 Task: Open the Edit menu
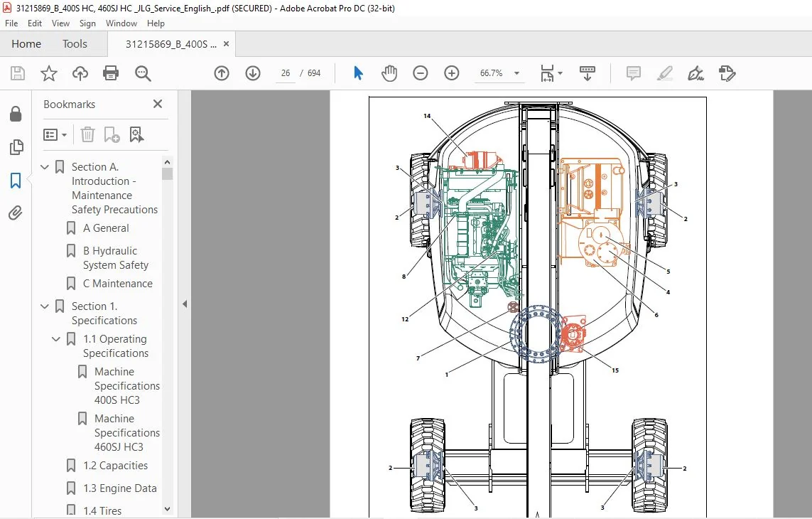[x=35, y=23]
